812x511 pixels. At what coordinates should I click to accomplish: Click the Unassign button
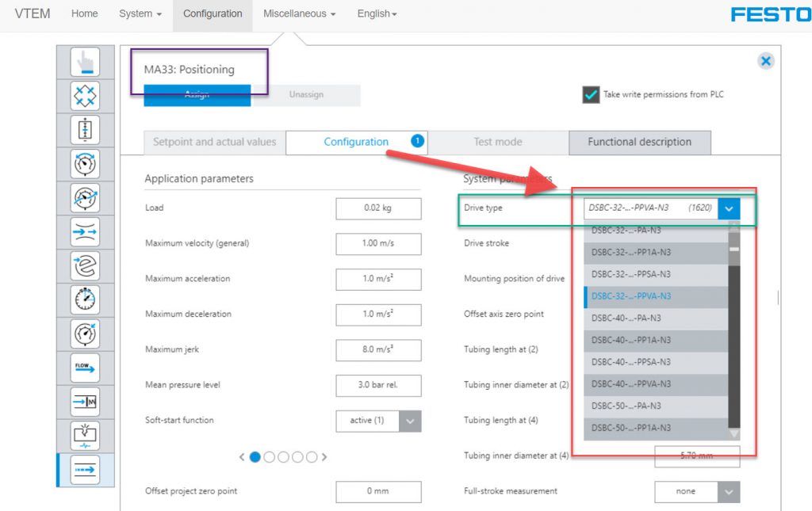click(x=306, y=95)
